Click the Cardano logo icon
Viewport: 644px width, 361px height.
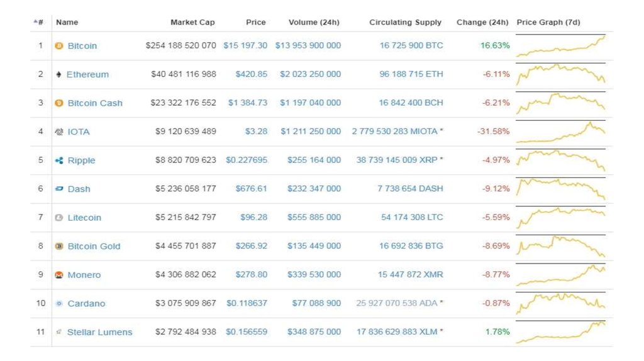(59, 304)
